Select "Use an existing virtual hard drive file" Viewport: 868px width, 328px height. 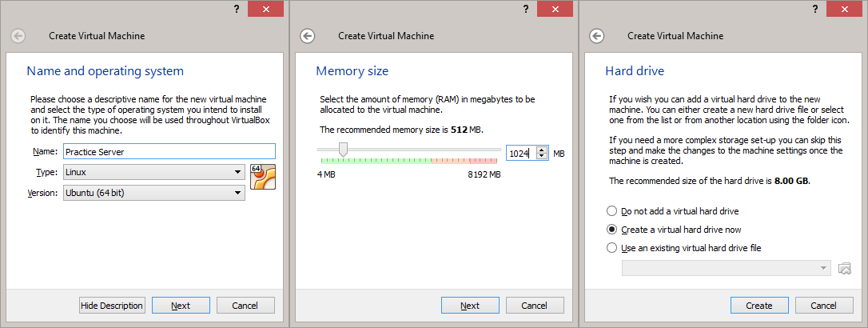612,248
